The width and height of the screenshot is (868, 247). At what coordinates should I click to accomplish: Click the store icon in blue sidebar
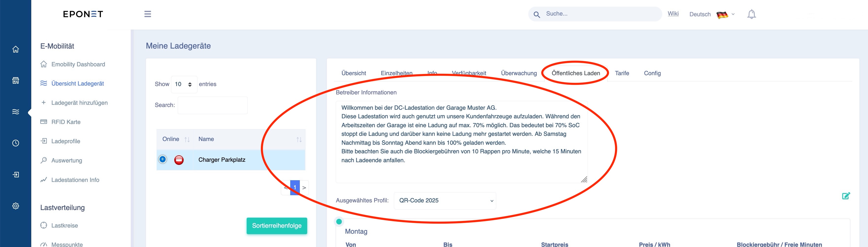coord(16,80)
